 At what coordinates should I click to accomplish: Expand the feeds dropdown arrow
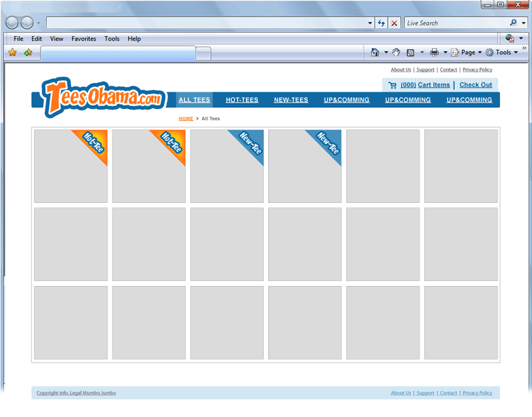(x=422, y=53)
